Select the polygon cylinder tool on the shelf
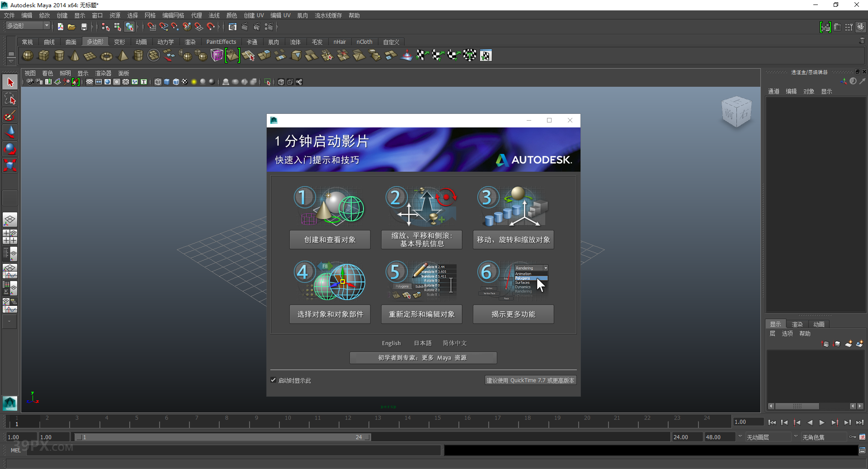The height and width of the screenshot is (469, 868). pos(59,55)
